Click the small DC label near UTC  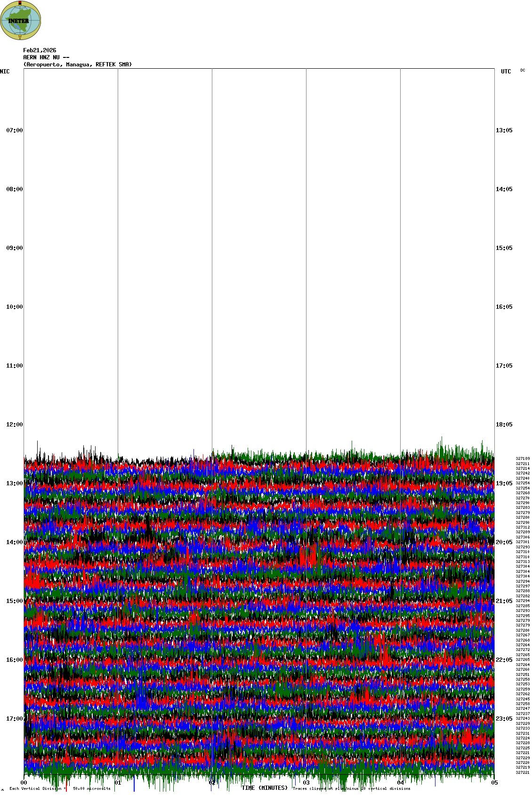click(x=523, y=71)
